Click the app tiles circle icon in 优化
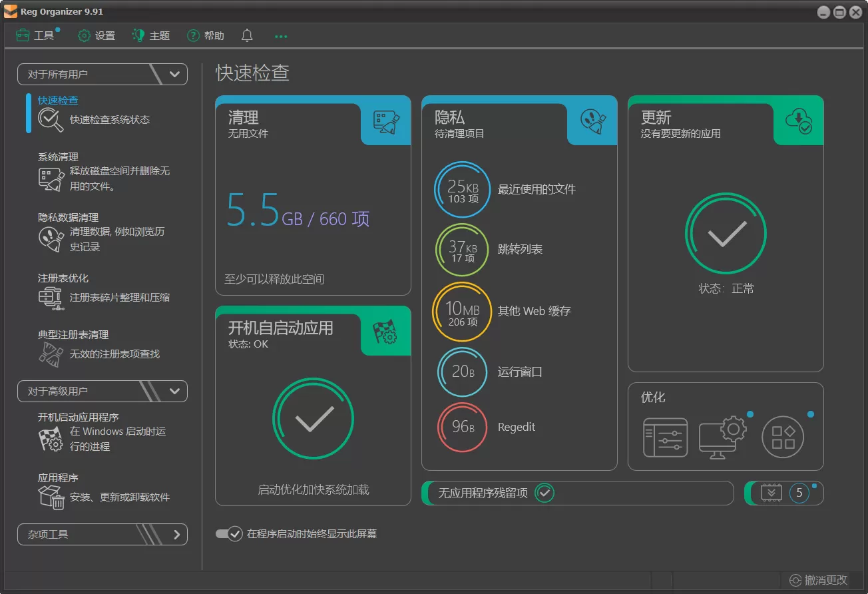 tap(783, 436)
